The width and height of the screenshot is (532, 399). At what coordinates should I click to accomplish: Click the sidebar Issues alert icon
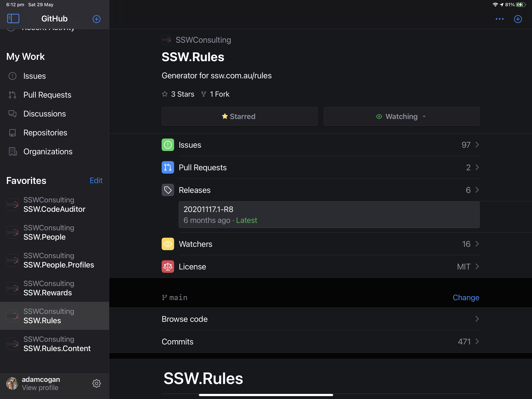pos(12,76)
